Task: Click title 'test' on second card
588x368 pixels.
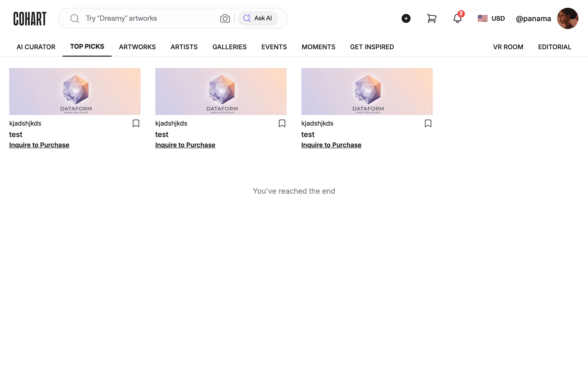Action: [162, 135]
